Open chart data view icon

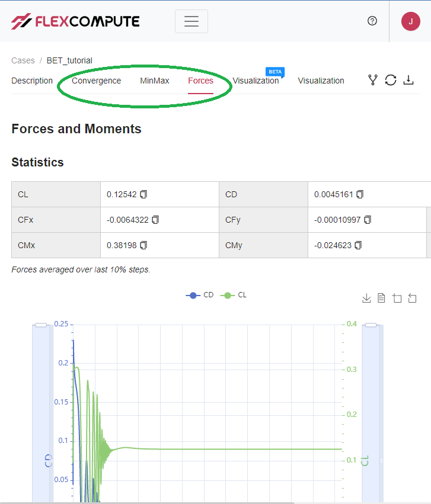[x=382, y=298]
